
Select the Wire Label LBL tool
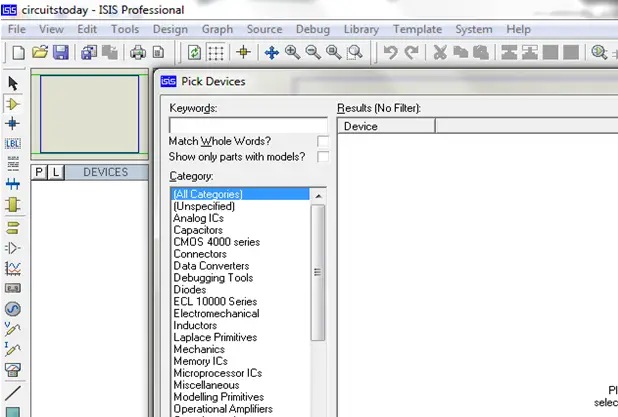13,143
